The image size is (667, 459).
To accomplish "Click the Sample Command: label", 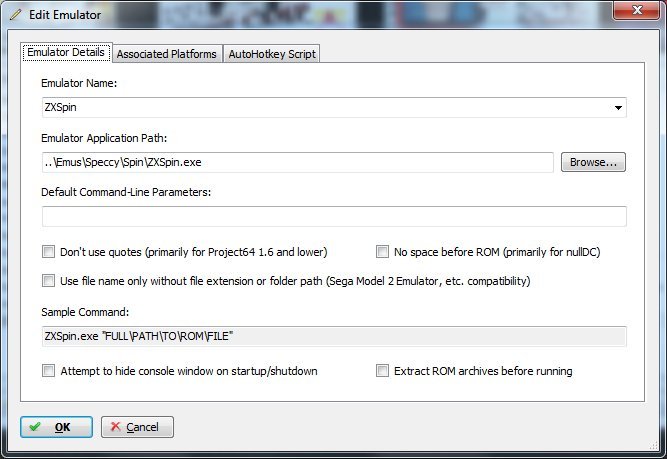I will [x=85, y=312].
